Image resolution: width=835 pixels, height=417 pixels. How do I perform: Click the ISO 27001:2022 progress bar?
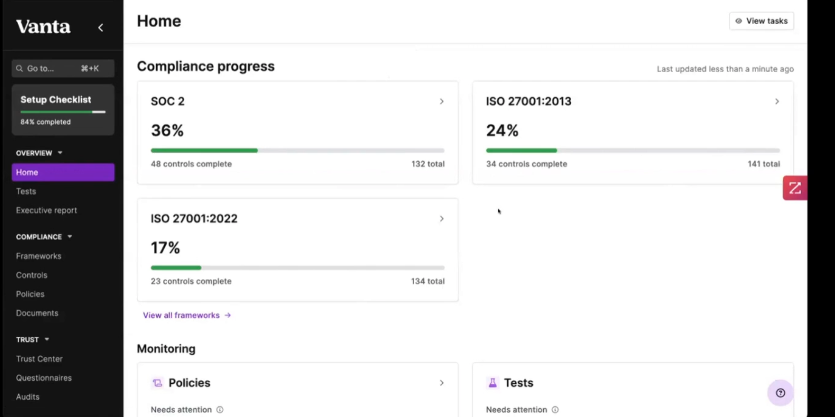click(298, 268)
